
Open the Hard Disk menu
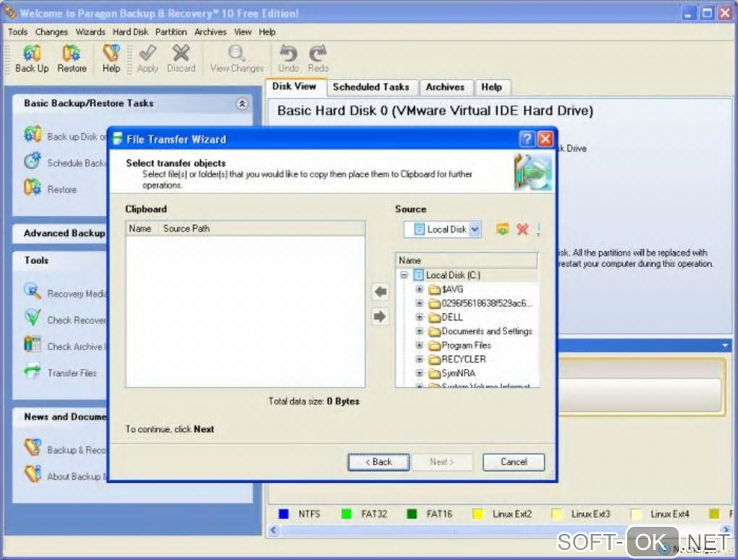tap(130, 32)
